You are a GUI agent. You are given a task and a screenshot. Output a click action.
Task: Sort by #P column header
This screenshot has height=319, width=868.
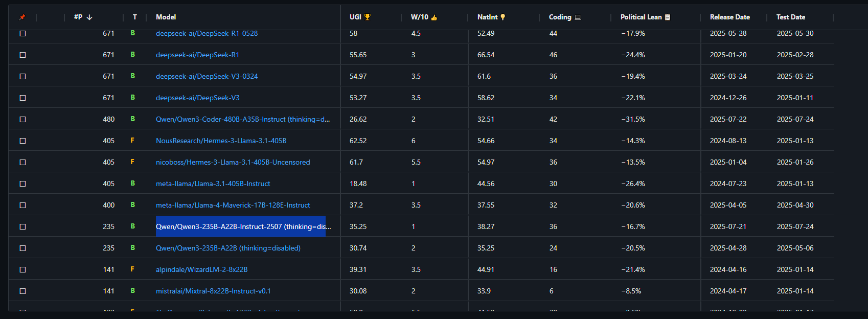click(x=78, y=17)
